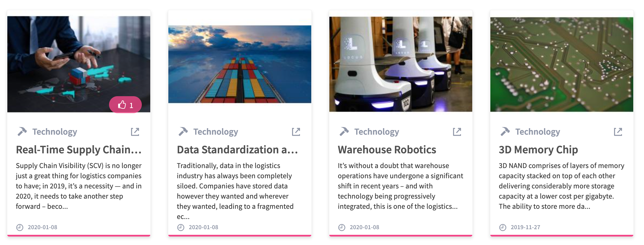The height and width of the screenshot is (245, 644).
Task: Open external link on Warehouse Robotics card
Action: point(457,132)
